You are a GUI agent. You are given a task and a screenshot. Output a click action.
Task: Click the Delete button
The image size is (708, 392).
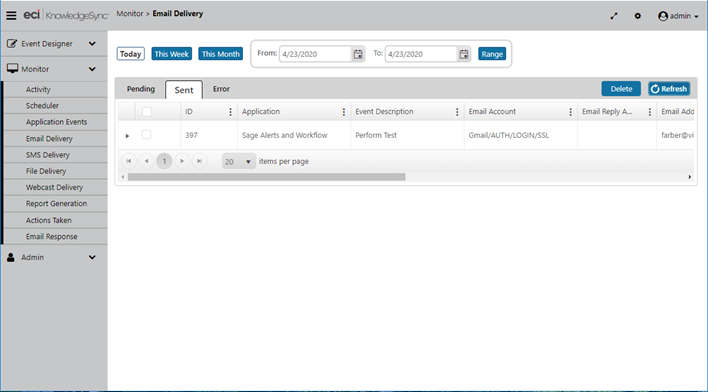[621, 89]
